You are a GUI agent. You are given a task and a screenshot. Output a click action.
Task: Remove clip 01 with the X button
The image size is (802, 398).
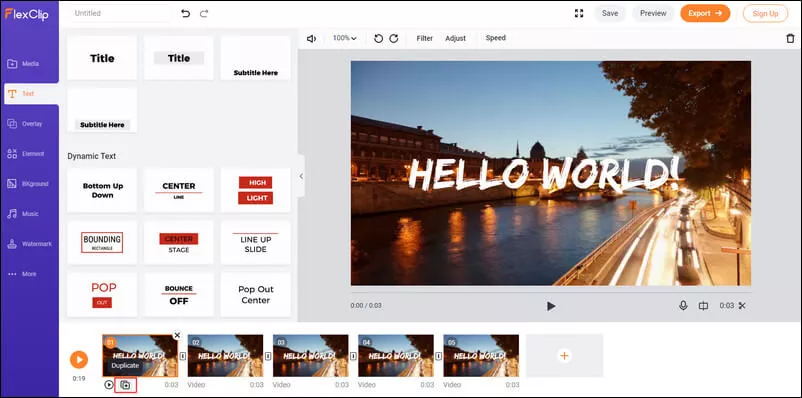click(x=177, y=336)
